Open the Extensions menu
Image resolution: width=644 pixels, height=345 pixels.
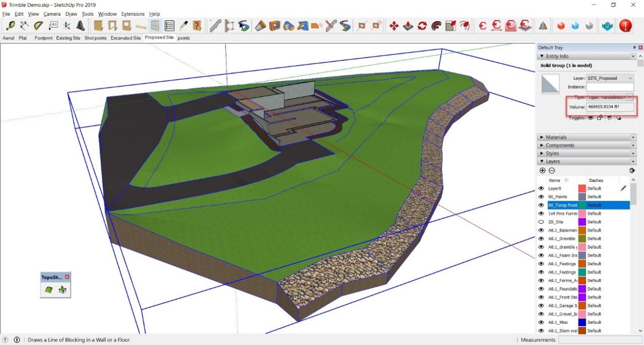(x=133, y=14)
